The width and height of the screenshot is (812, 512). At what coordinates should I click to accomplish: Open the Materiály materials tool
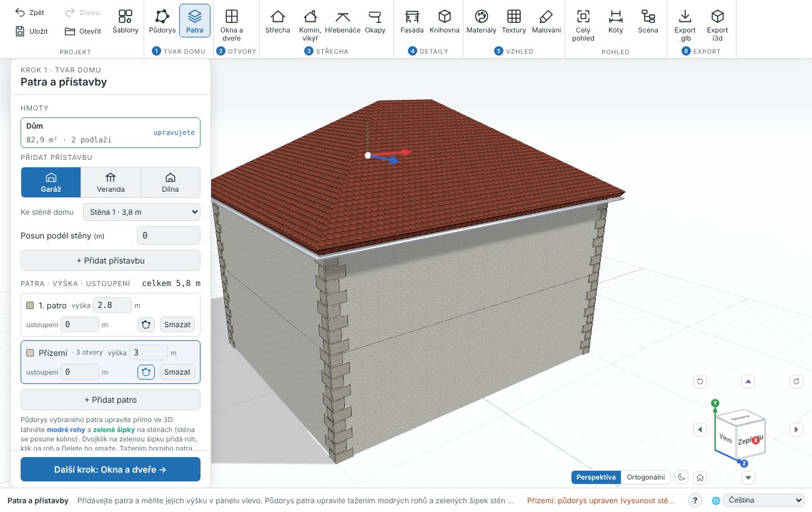481,21
